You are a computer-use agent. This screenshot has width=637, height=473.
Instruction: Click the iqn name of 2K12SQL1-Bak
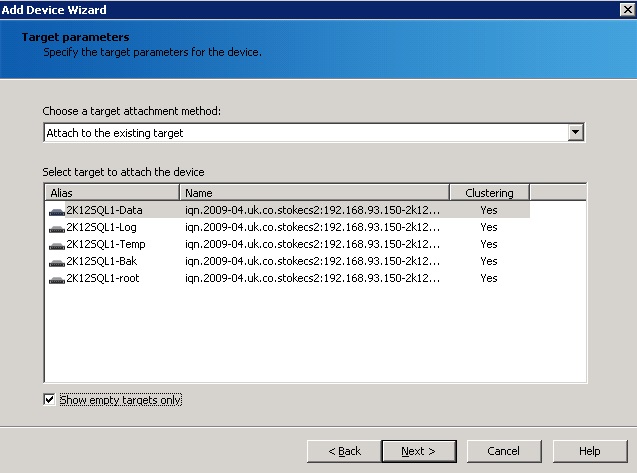click(x=312, y=261)
